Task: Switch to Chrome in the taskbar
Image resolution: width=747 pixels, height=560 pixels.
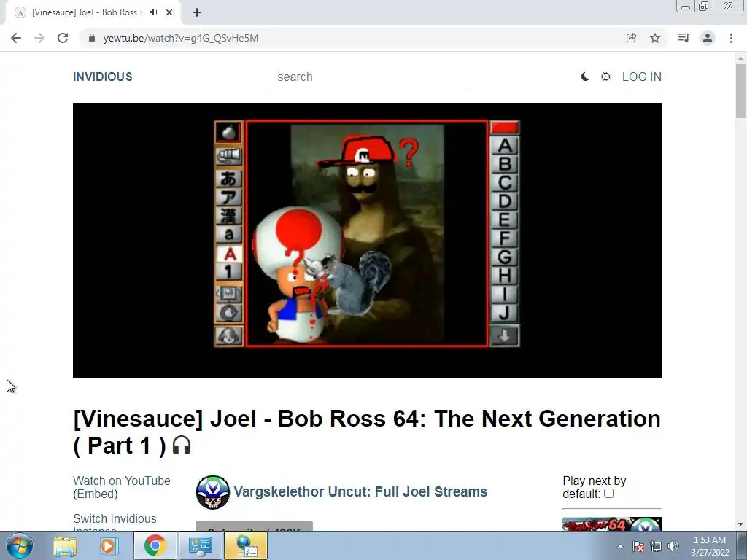Action: pos(155,545)
